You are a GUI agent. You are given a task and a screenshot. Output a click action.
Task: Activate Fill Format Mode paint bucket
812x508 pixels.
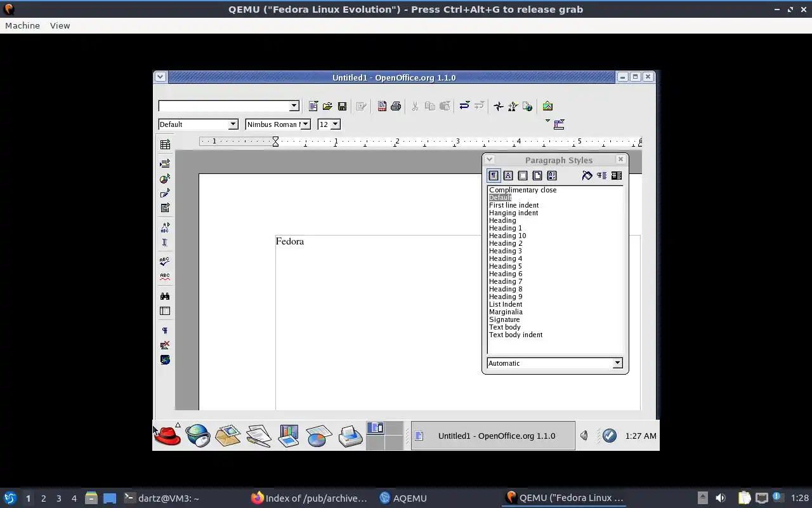pos(587,176)
